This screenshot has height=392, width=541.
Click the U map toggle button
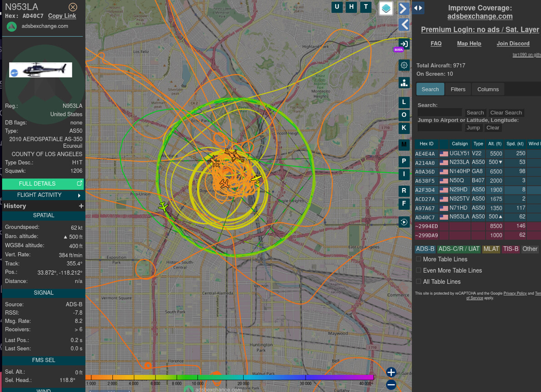pyautogui.click(x=337, y=7)
